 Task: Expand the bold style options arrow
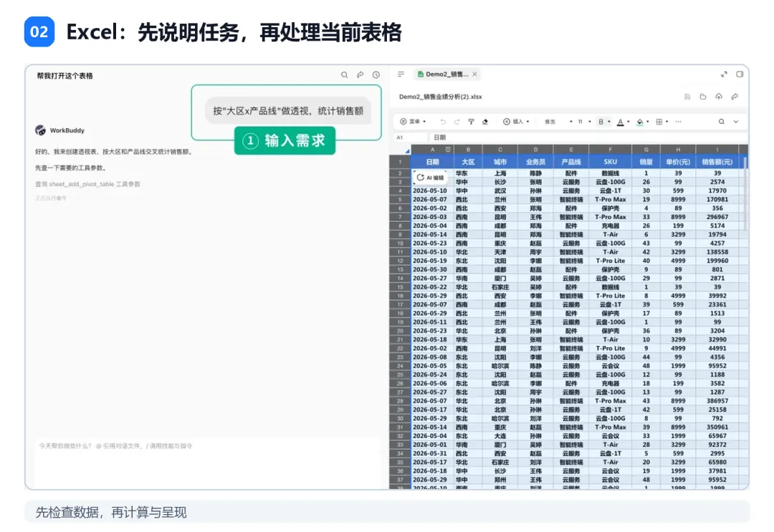click(x=609, y=122)
